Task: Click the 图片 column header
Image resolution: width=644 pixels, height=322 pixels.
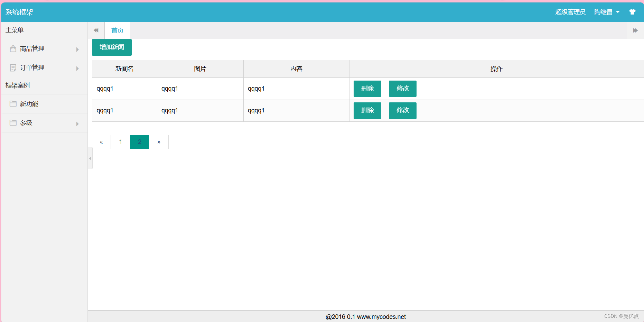Action: [200, 69]
